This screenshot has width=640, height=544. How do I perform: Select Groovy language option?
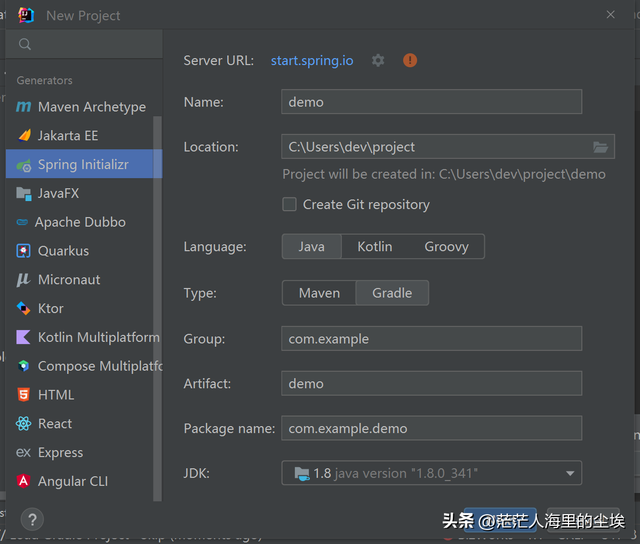coord(447,246)
